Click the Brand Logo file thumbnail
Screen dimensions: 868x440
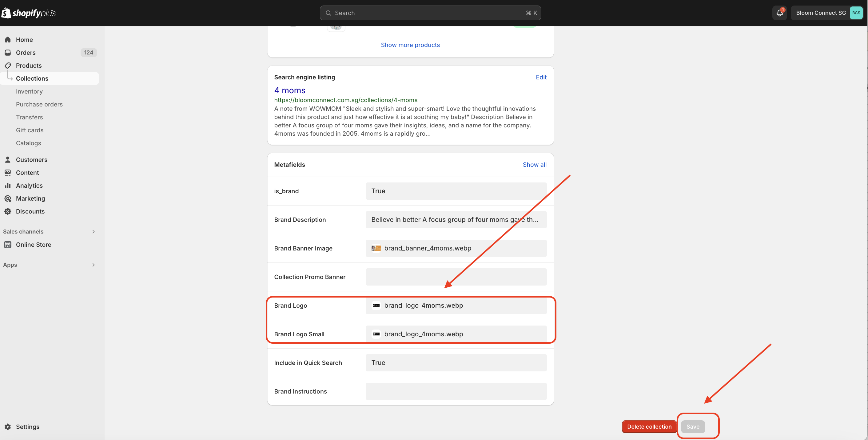pos(376,306)
